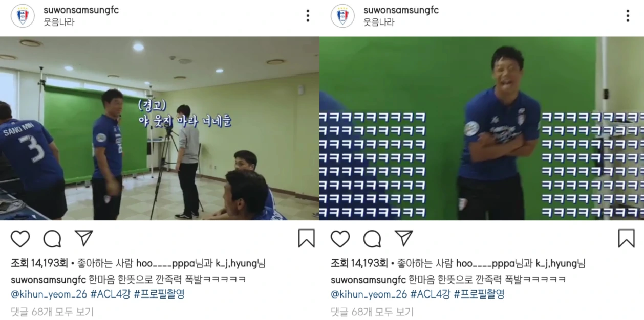Share left post via paper plane icon
This screenshot has height=320, width=644.
click(83, 238)
